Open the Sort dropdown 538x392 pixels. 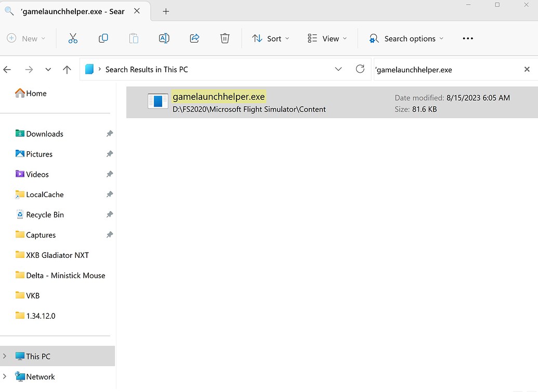pyautogui.click(x=270, y=38)
